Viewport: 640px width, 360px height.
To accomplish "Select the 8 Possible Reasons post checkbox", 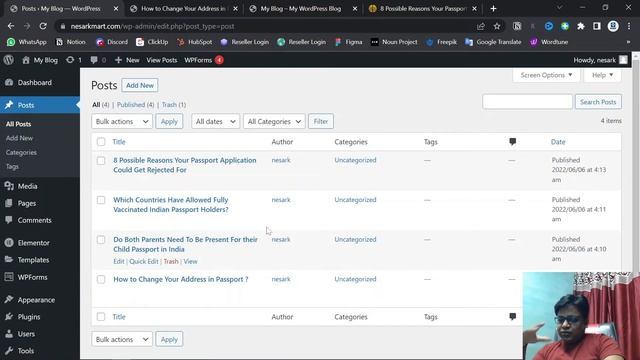I will 101,160.
